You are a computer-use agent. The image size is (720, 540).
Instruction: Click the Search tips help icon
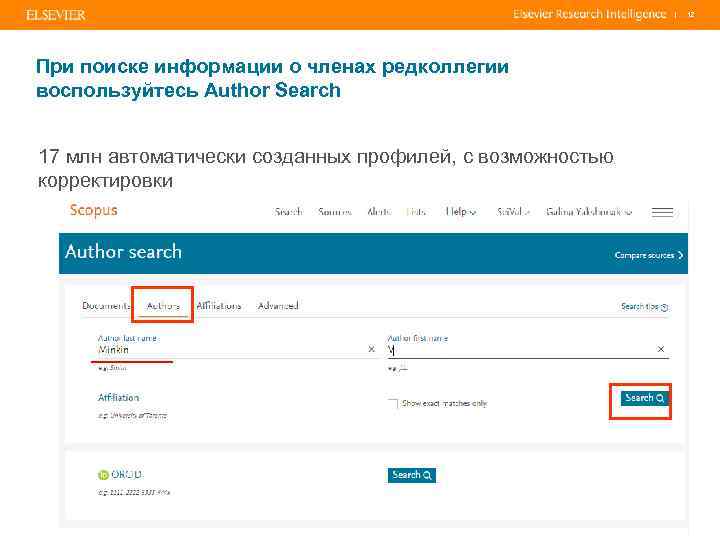point(664,307)
